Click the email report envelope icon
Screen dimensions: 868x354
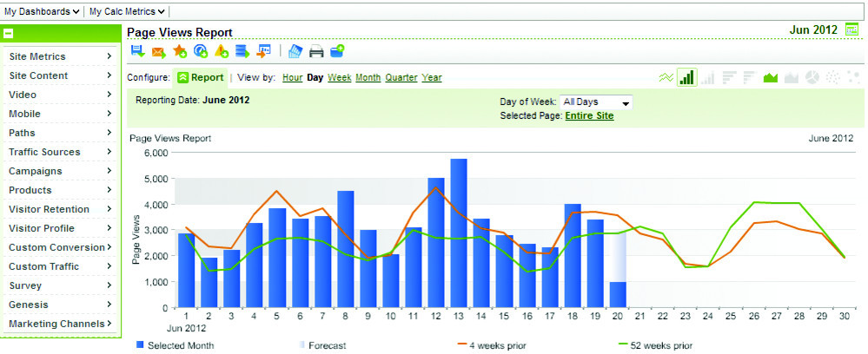[158, 52]
